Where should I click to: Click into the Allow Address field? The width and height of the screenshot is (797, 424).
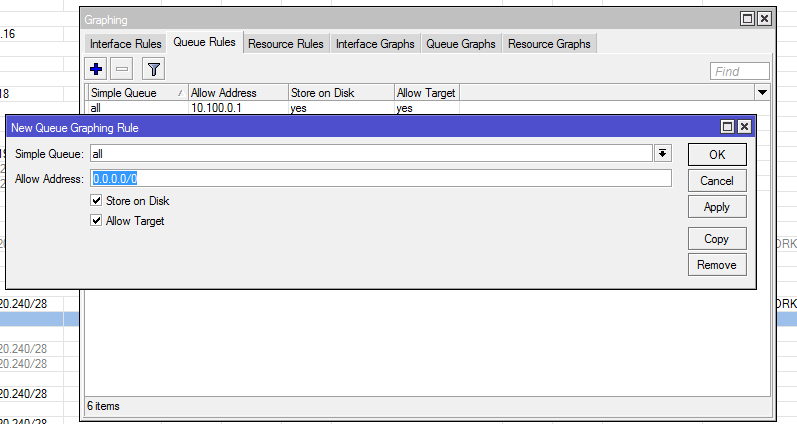pyautogui.click(x=380, y=178)
